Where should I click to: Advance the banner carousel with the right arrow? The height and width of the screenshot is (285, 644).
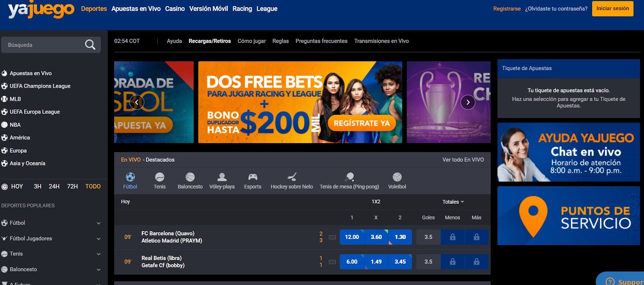[x=468, y=102]
